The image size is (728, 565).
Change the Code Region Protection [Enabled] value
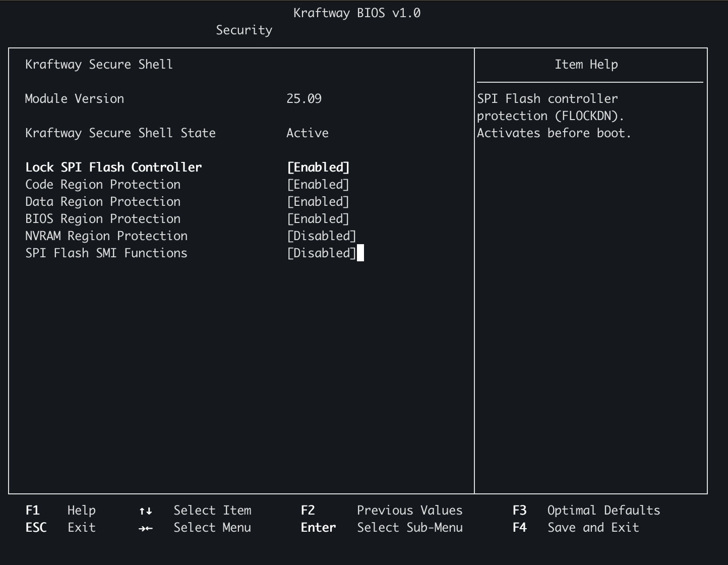(x=318, y=185)
